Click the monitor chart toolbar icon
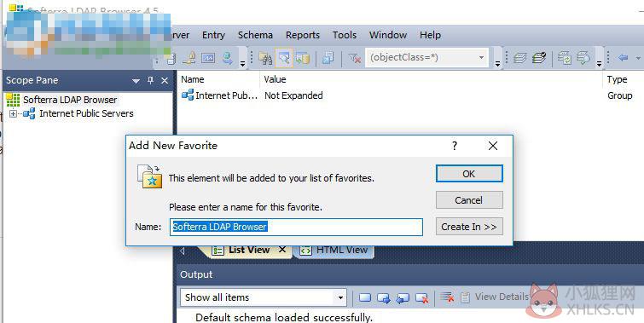 click(208, 58)
